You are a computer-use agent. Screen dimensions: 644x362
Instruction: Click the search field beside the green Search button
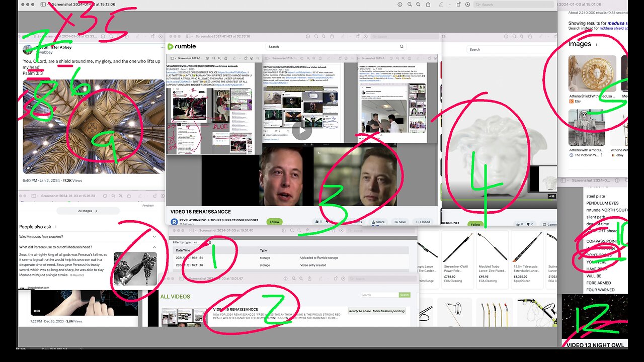point(379,295)
